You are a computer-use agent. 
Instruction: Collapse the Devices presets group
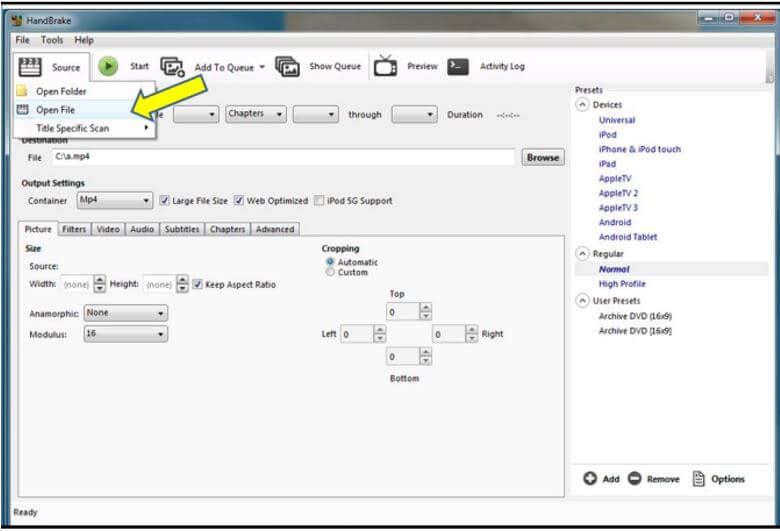[582, 105]
